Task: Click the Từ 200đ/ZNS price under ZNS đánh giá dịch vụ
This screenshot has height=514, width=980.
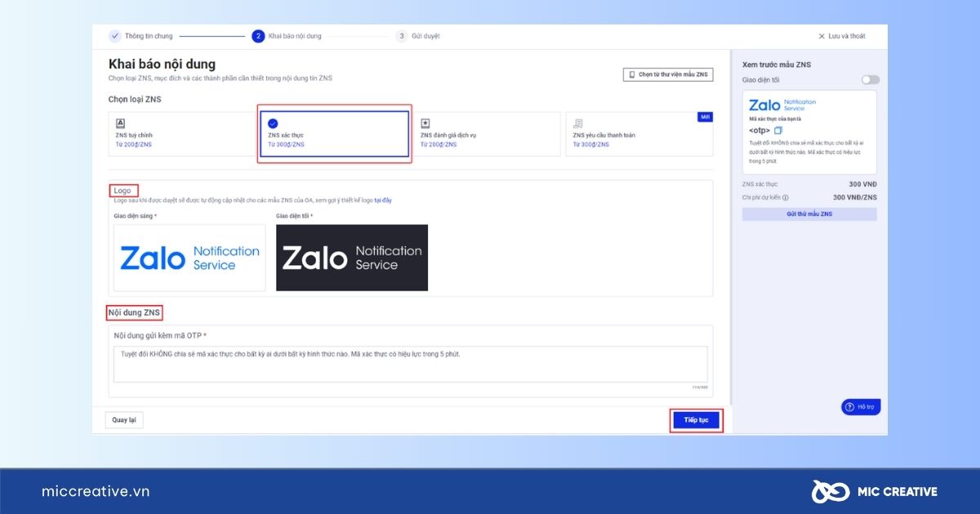Action: pyautogui.click(x=439, y=144)
